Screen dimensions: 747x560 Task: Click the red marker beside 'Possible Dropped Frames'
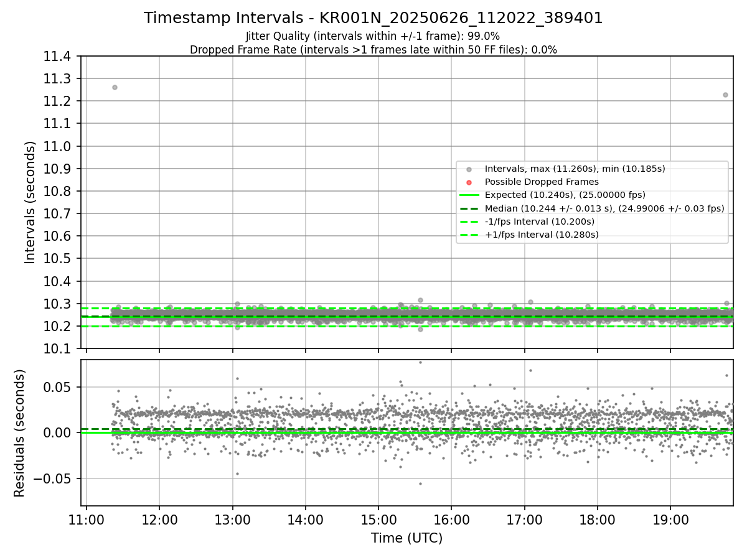(469, 182)
